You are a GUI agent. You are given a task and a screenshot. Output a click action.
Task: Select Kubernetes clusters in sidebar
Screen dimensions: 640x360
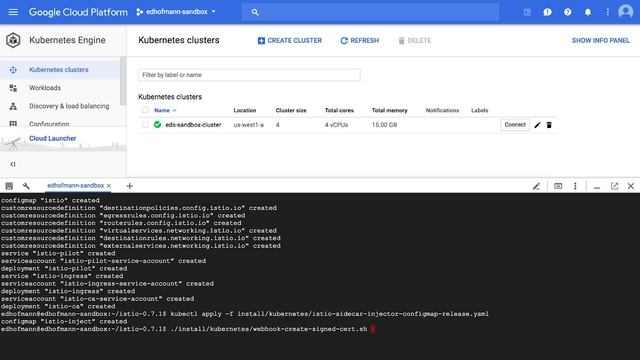[x=60, y=70]
